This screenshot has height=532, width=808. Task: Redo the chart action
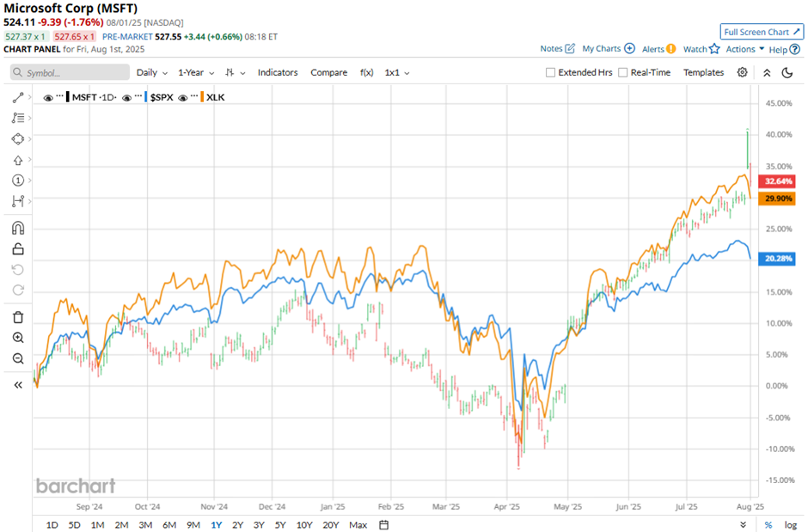18,290
